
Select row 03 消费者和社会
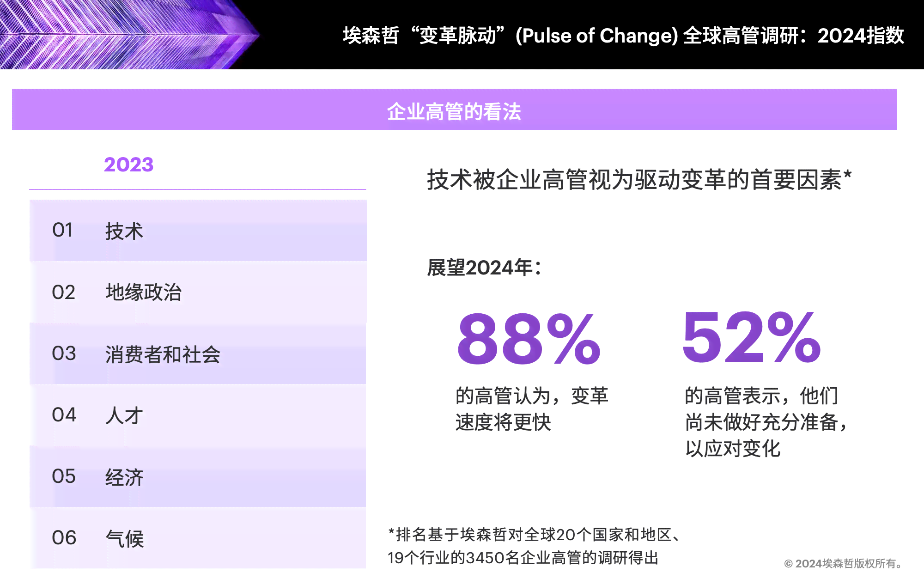[198, 353]
